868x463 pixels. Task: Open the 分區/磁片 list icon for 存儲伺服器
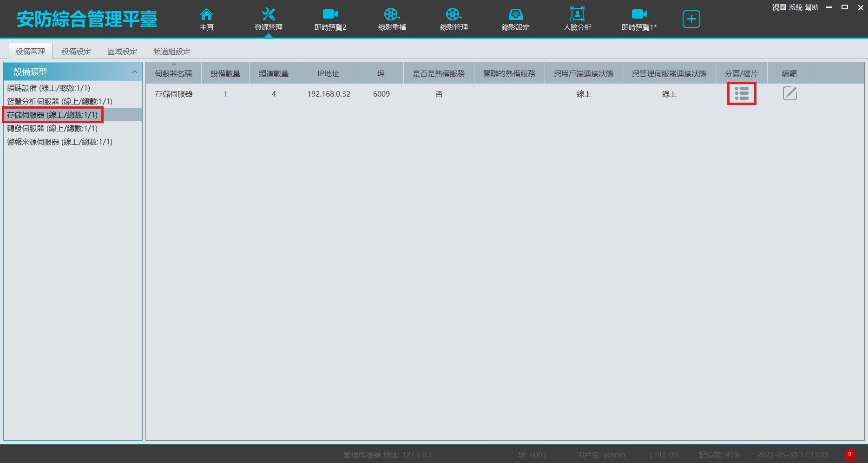click(742, 93)
